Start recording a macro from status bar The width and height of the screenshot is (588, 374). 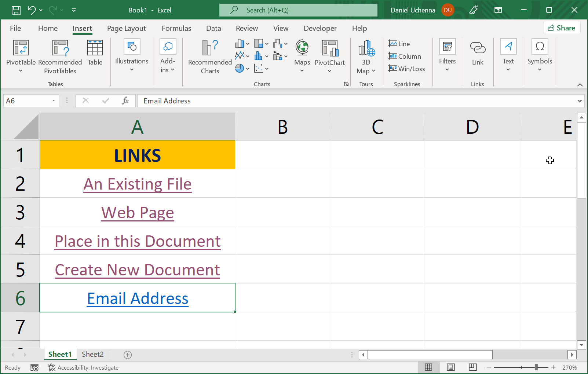point(34,367)
